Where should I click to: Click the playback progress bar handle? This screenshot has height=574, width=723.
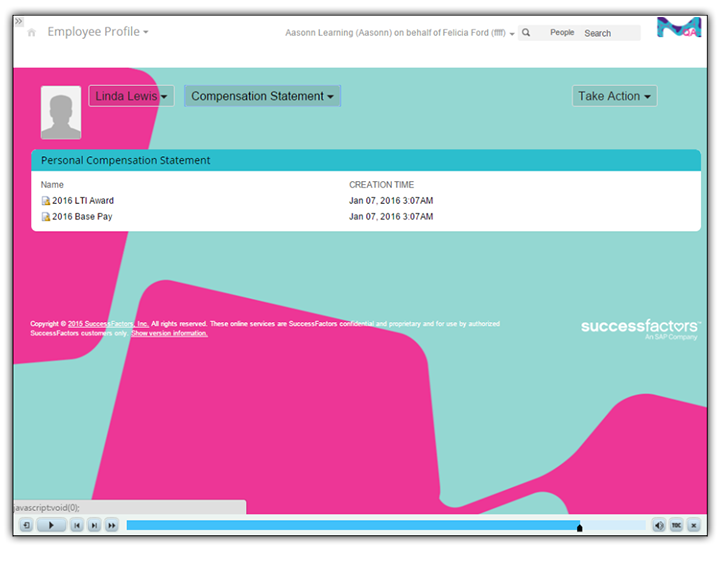click(580, 527)
